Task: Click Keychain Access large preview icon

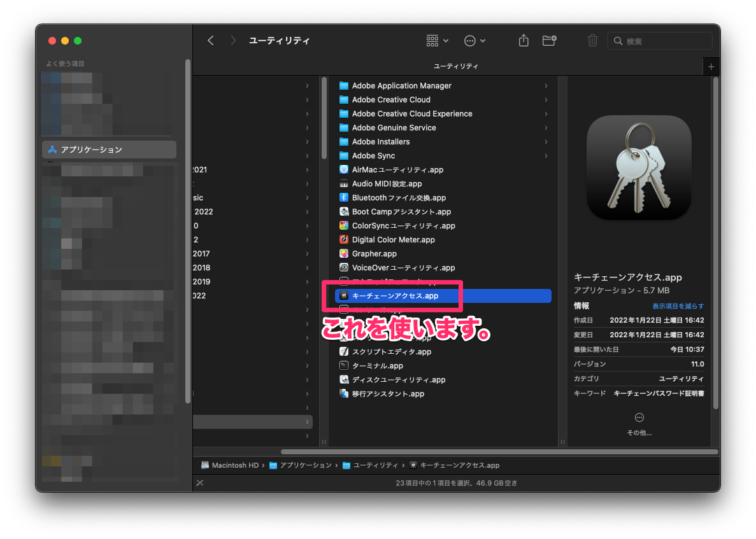Action: click(x=639, y=167)
